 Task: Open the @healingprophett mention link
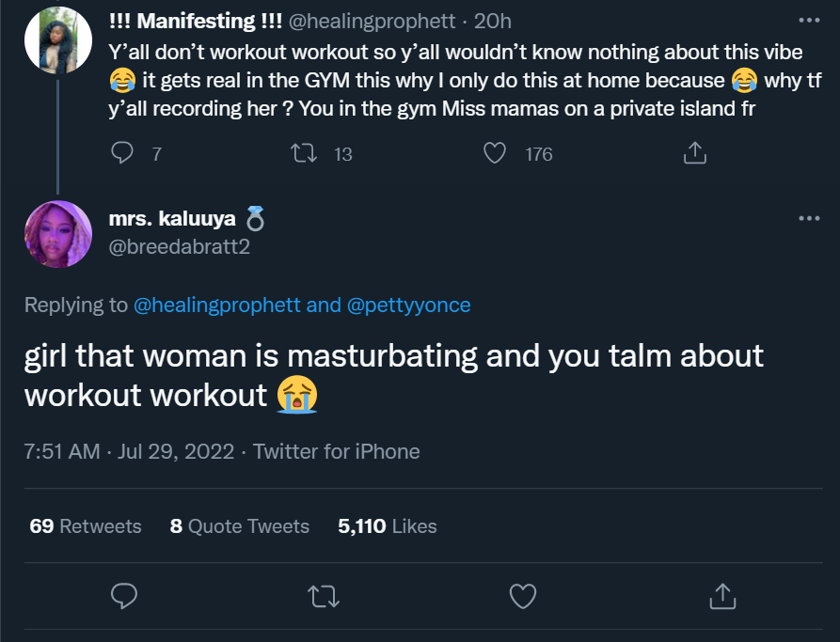[x=218, y=305]
